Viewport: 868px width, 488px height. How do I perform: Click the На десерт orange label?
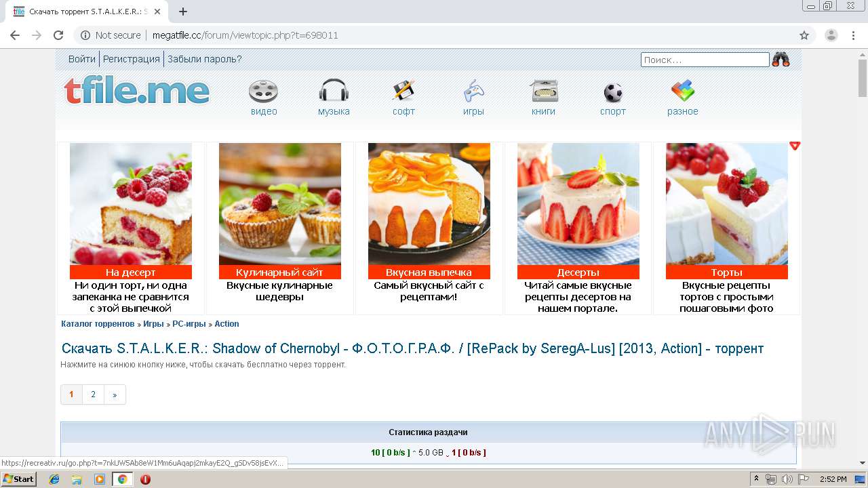pyautogui.click(x=131, y=272)
